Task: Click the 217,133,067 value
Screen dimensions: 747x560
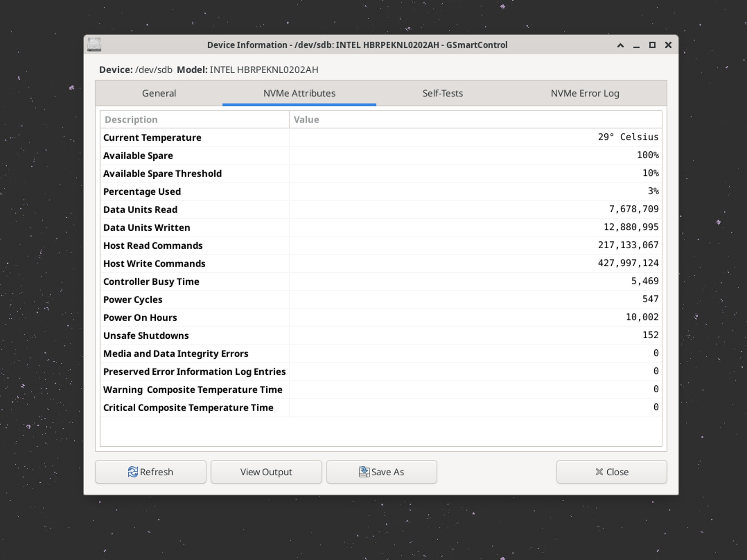Action: tap(628, 245)
